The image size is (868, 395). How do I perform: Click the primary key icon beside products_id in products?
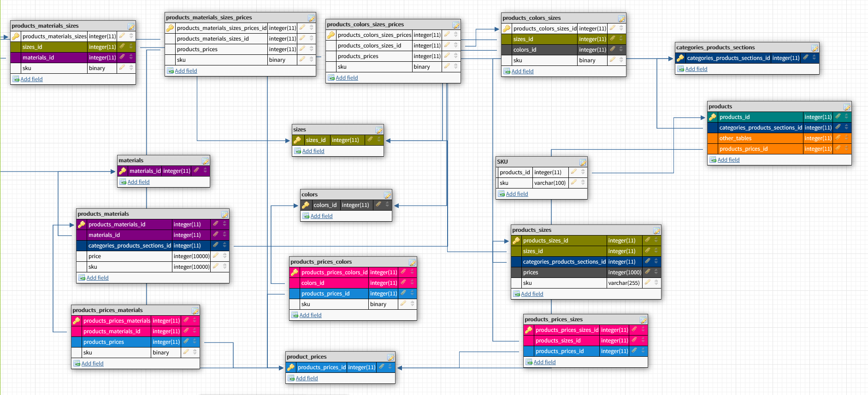pyautogui.click(x=713, y=117)
